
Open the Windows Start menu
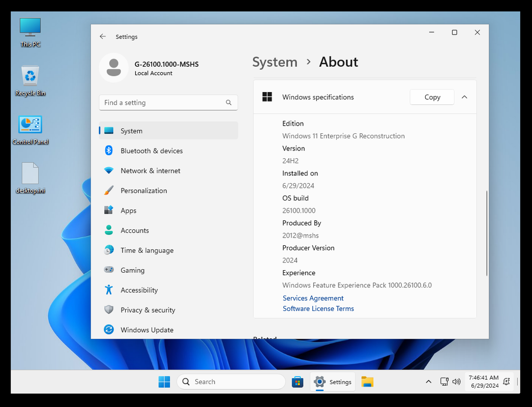point(164,382)
